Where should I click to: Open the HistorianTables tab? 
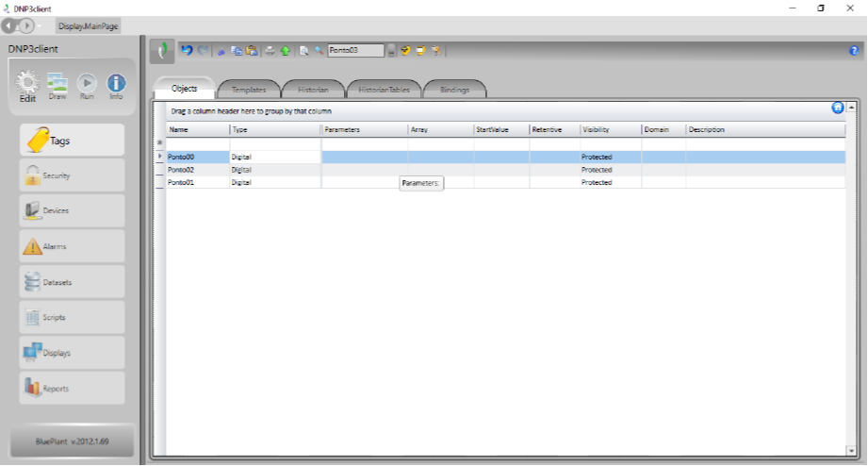tap(384, 90)
